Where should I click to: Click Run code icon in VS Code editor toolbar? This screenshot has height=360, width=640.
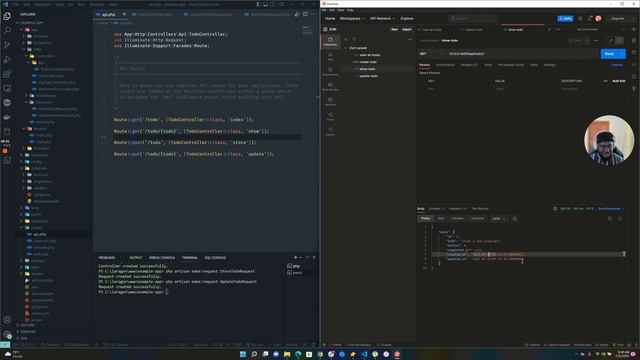(297, 14)
